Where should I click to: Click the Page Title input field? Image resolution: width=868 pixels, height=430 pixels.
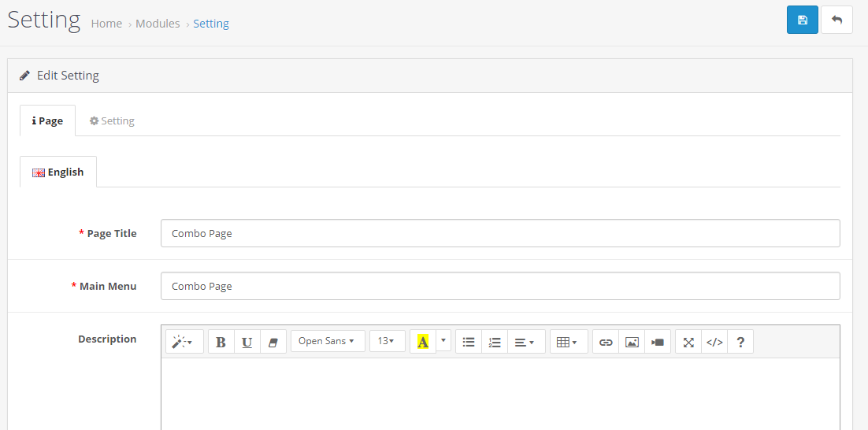tap(500, 233)
